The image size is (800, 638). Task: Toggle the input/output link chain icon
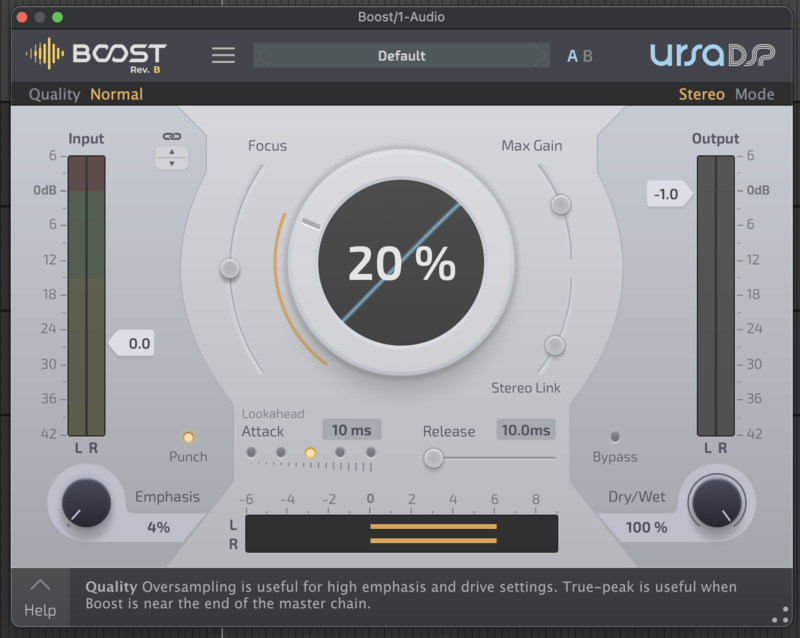[x=172, y=136]
